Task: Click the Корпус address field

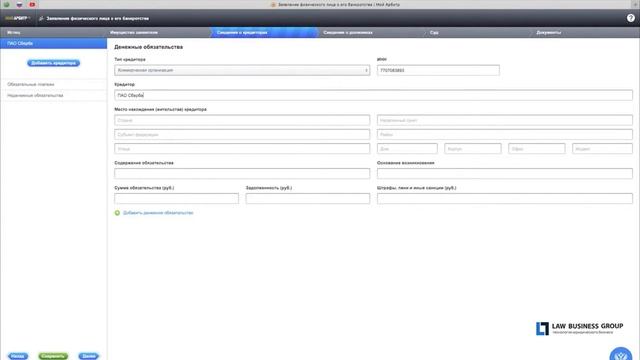Action: click(473, 149)
